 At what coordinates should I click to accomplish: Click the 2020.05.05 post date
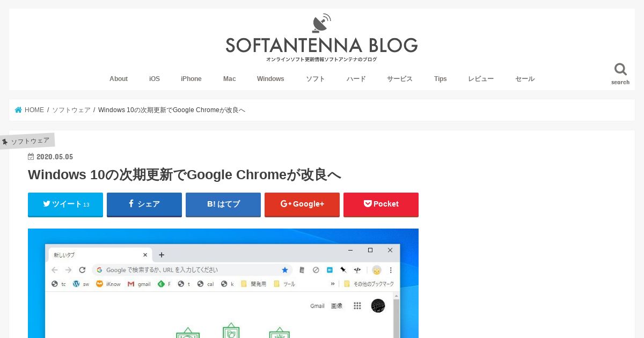(x=50, y=157)
